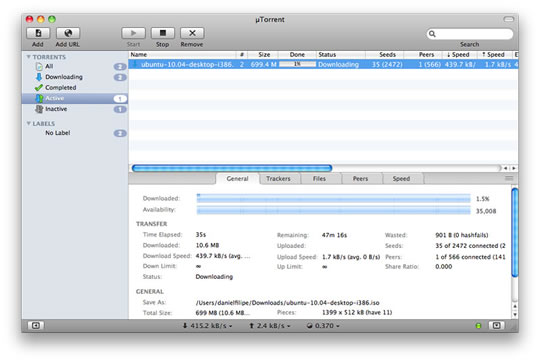Screen dimensions: 540x362
Task: Open the 0.370 ratio dropdown
Action: 323,326
